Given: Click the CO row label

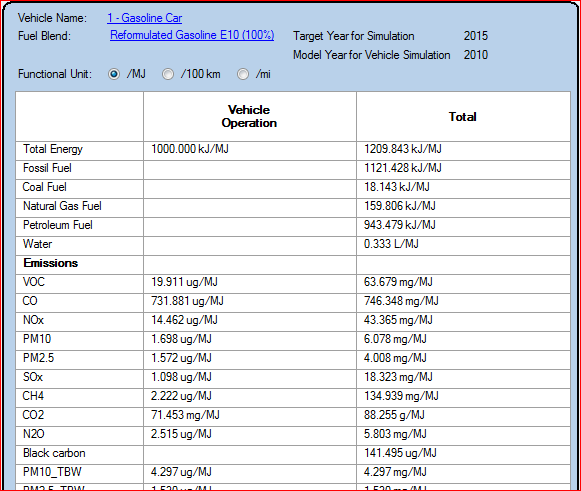Looking at the screenshot, I should (x=30, y=301).
